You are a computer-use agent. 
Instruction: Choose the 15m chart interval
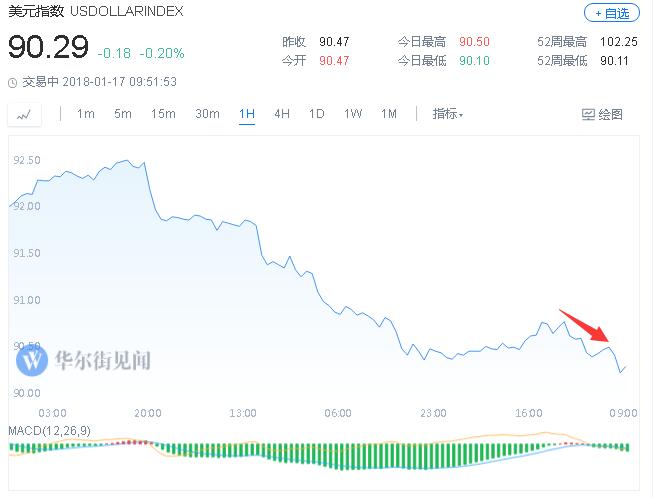tap(163, 114)
